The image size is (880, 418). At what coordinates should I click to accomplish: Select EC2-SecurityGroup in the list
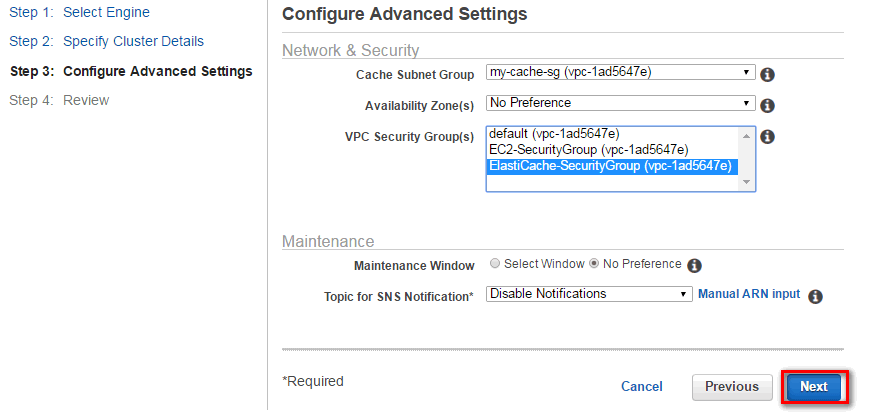(x=612, y=150)
